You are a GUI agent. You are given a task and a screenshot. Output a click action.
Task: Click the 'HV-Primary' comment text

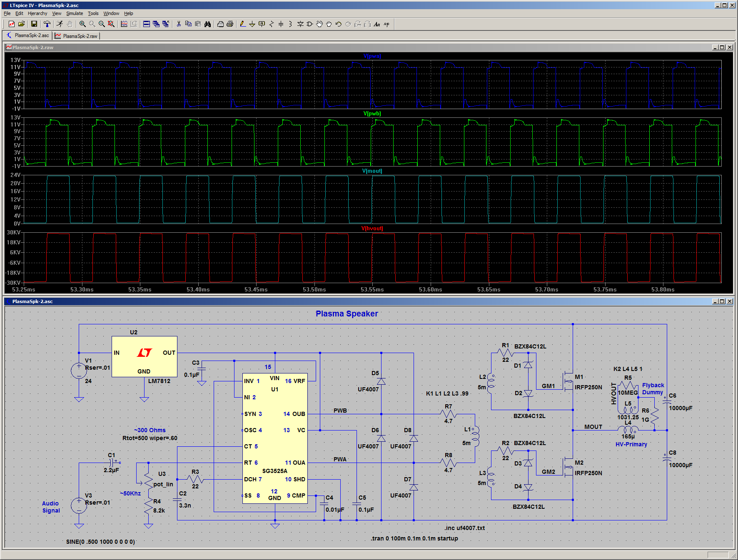pyautogui.click(x=631, y=444)
